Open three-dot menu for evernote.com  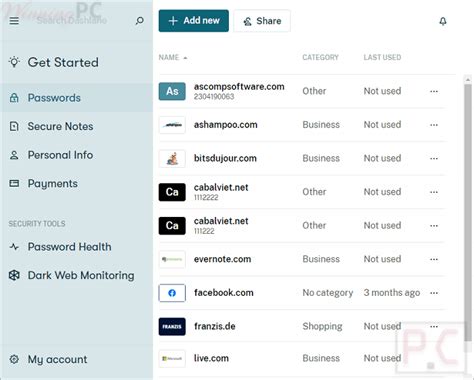[434, 259]
